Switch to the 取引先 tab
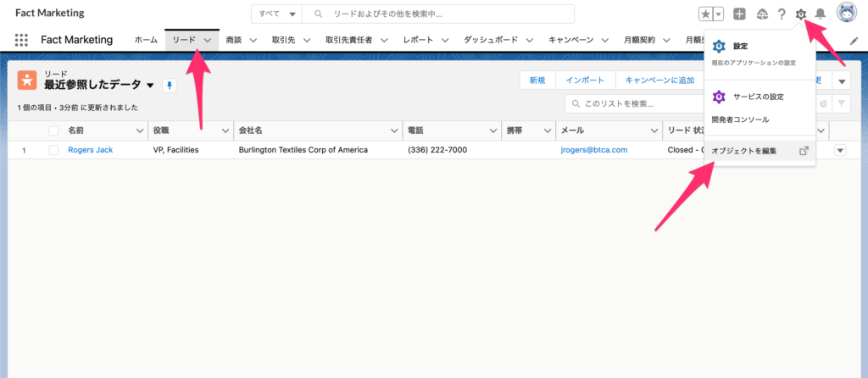Viewport: 868px width, 378px height. pos(283,41)
